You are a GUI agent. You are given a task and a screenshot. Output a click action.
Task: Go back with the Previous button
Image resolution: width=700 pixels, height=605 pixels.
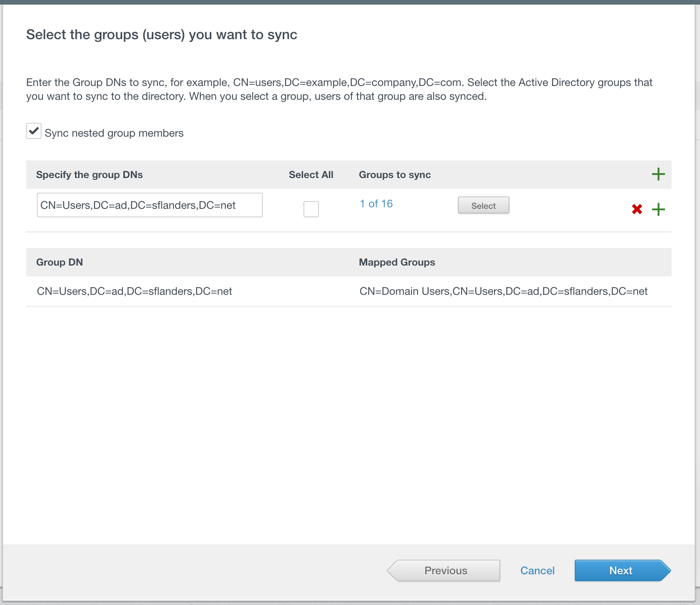(445, 570)
